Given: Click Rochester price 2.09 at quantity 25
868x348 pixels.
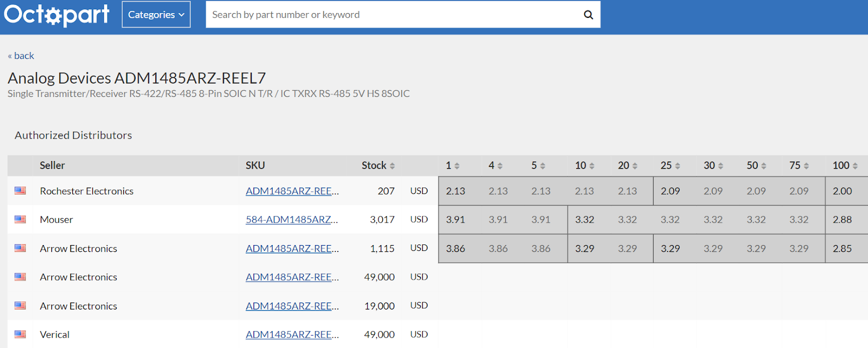Looking at the screenshot, I should point(671,191).
